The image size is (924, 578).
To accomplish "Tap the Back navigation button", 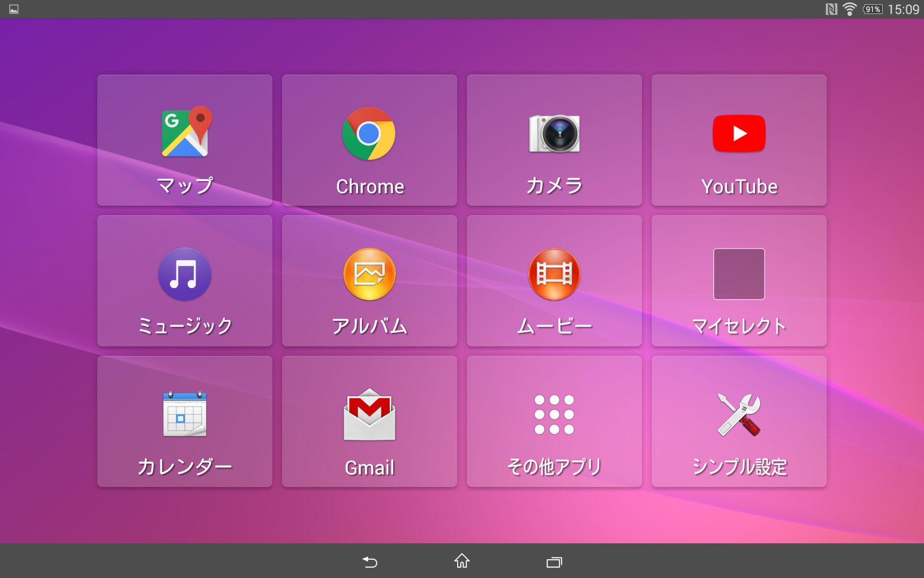I will pos(370,562).
